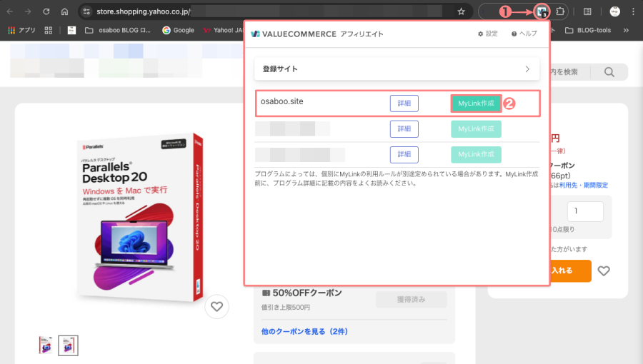
Task: Open the browser side panel icon
Action: coord(587,11)
